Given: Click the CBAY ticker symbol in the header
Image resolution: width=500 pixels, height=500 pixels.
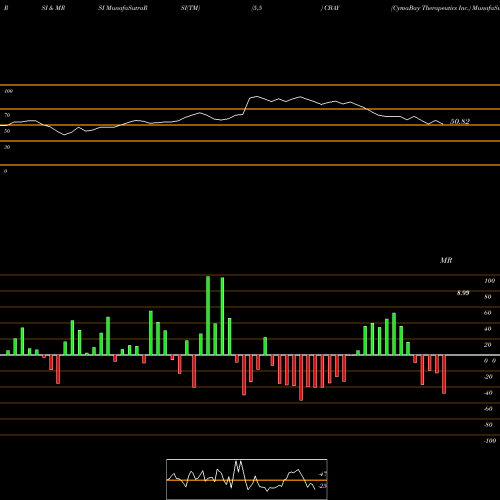Looking at the screenshot, I should (332, 8).
